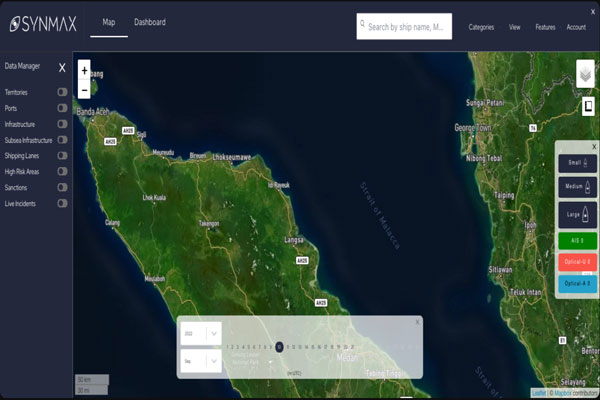Viewport: 600px width, 400px height.
Task: Select the Large ship size button
Action: coord(577,211)
